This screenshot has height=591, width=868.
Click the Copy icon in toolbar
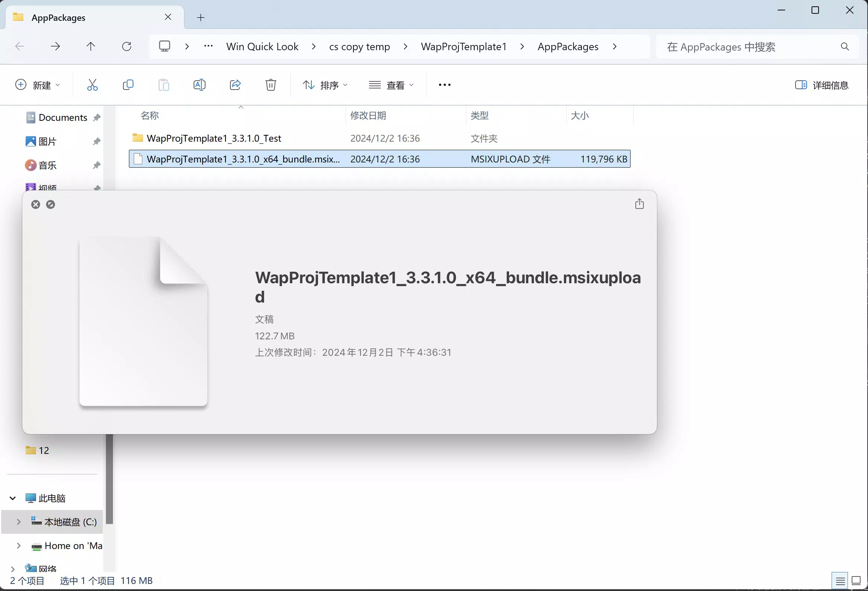pyautogui.click(x=128, y=85)
